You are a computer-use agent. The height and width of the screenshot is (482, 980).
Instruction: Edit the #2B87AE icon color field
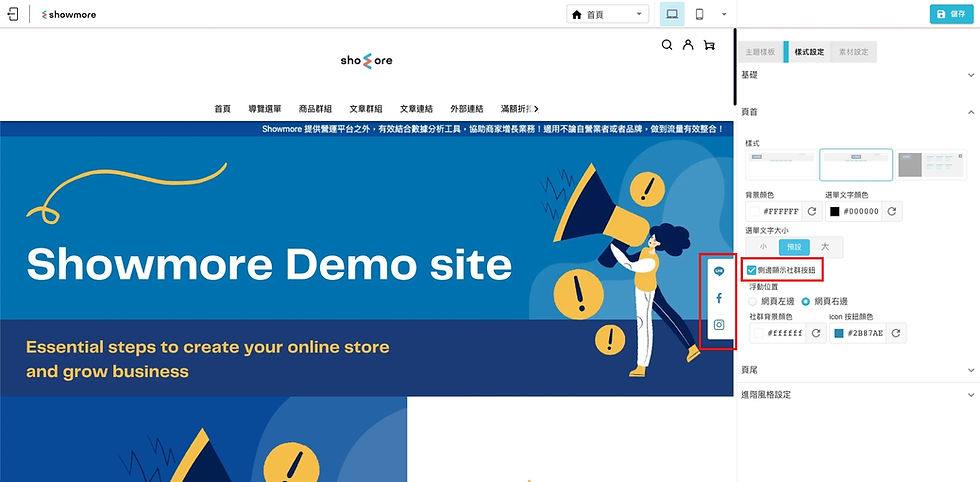(866, 333)
